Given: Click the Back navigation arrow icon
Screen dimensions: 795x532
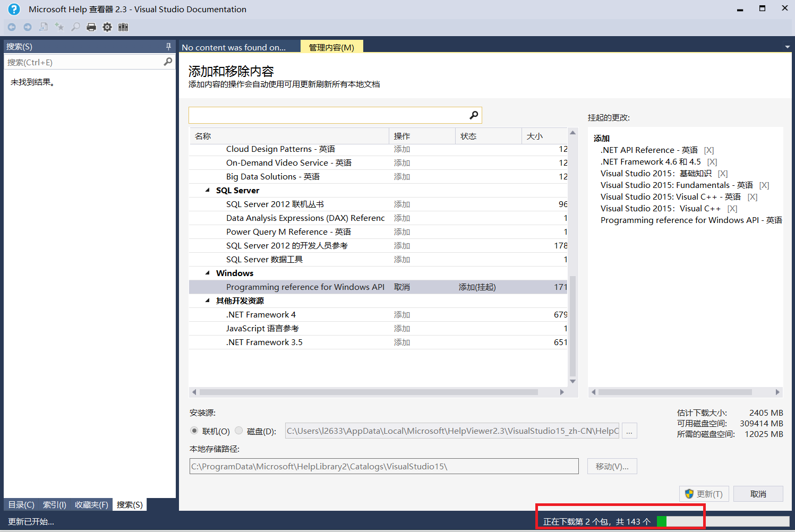Looking at the screenshot, I should (12, 27).
